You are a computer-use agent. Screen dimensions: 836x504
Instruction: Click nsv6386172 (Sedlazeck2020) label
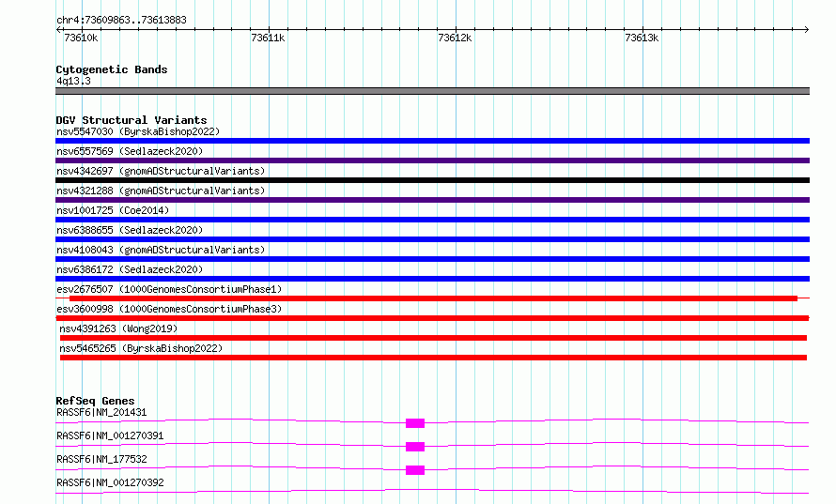tap(130, 269)
